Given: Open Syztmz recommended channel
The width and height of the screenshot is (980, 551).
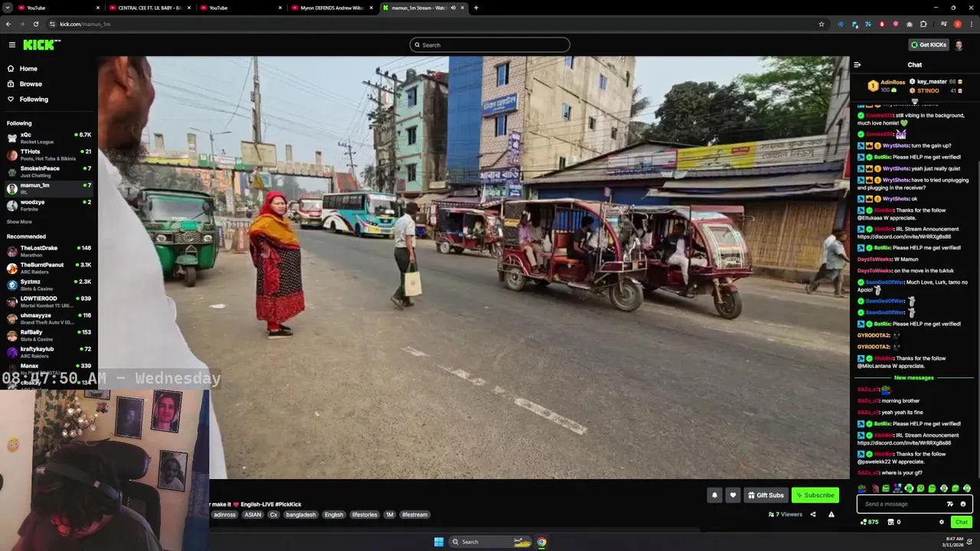Looking at the screenshot, I should (49, 285).
